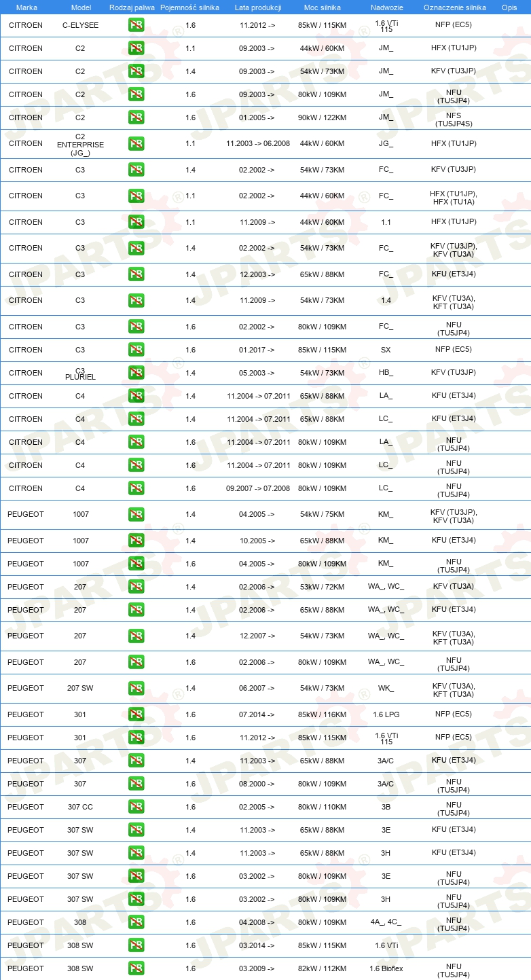The width and height of the screenshot is (531, 980).
Task: Click the fuel icon in the C4 1.4 LA_ row
Action: [136, 396]
